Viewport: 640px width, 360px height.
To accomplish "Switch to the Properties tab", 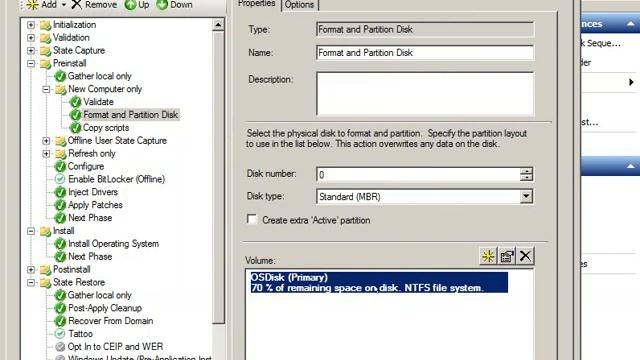I will coord(257,4).
